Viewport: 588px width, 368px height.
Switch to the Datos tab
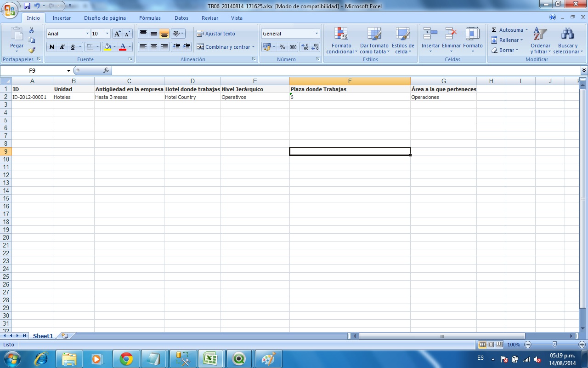coord(181,18)
